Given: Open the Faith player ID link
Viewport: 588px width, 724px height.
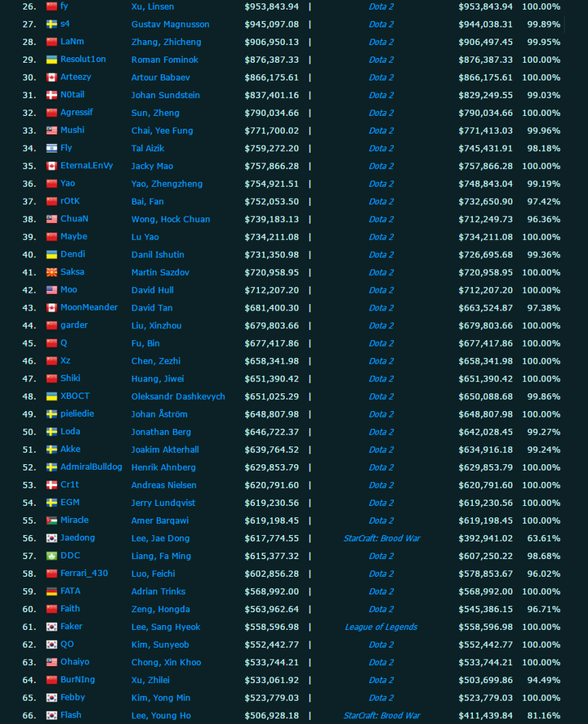Looking at the screenshot, I should (x=70, y=609).
